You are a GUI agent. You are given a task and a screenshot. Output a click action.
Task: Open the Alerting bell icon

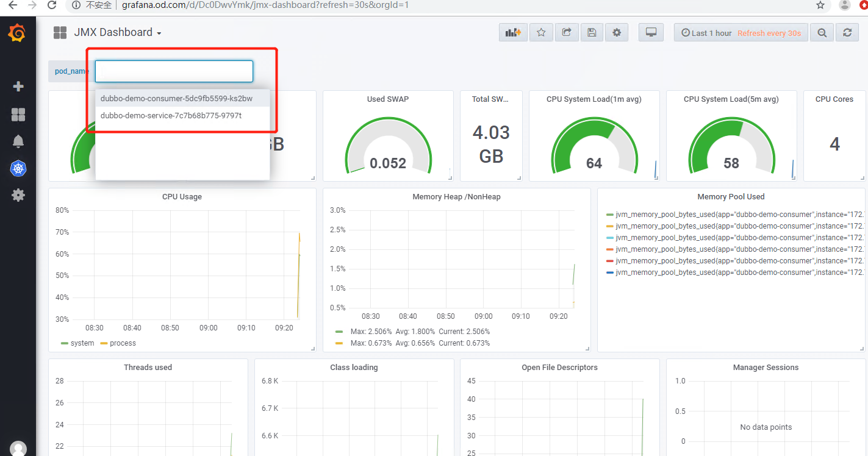pyautogui.click(x=18, y=141)
